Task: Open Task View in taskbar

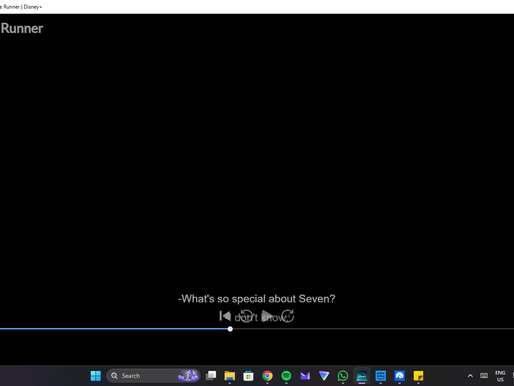Action: click(x=211, y=376)
